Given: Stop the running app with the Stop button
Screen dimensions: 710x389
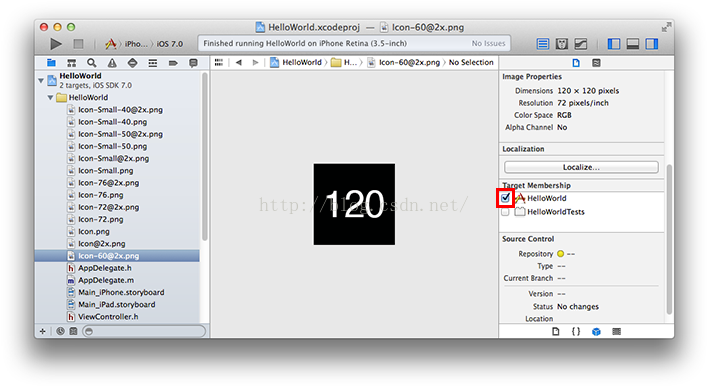Looking at the screenshot, I should coord(78,43).
